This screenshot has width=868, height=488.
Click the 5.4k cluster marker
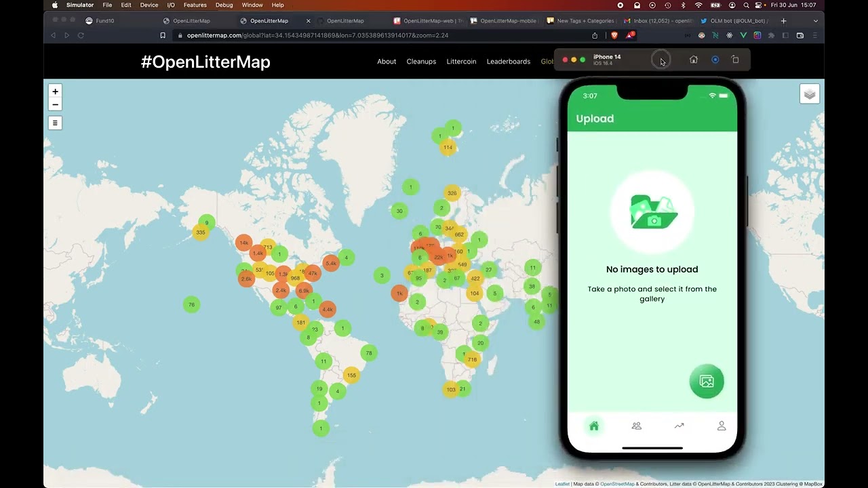(x=331, y=263)
